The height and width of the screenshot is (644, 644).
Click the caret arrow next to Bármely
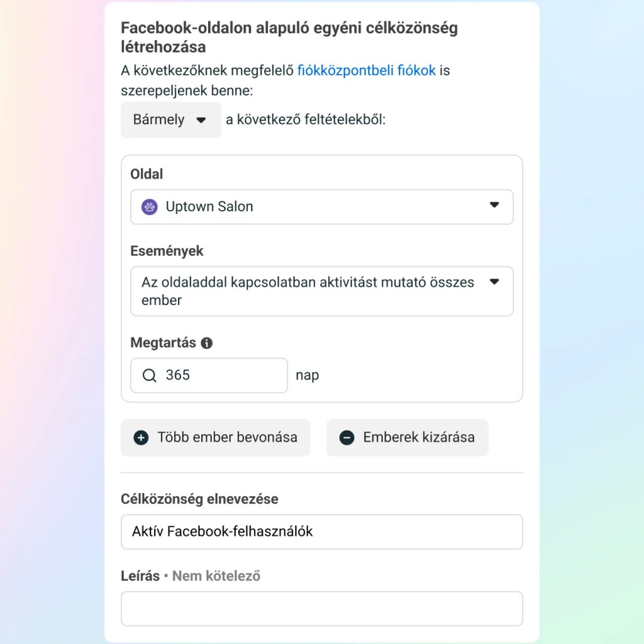(x=201, y=120)
